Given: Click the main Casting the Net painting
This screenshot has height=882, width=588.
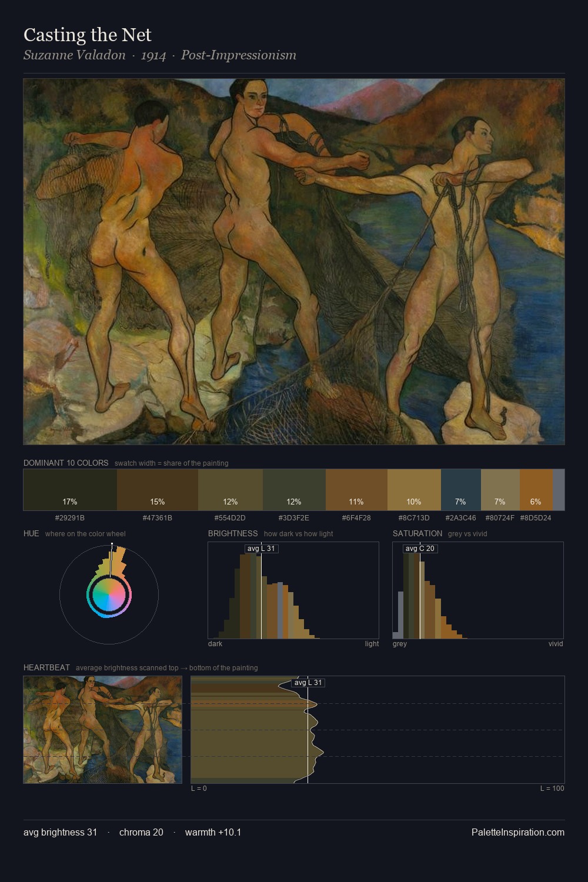Looking at the screenshot, I should (x=294, y=262).
